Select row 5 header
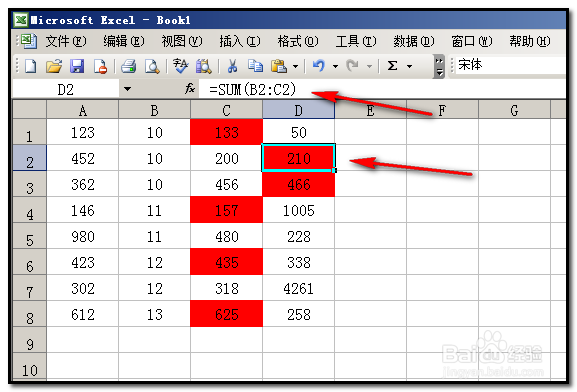Screen dimensions: 577x392 click(29, 236)
